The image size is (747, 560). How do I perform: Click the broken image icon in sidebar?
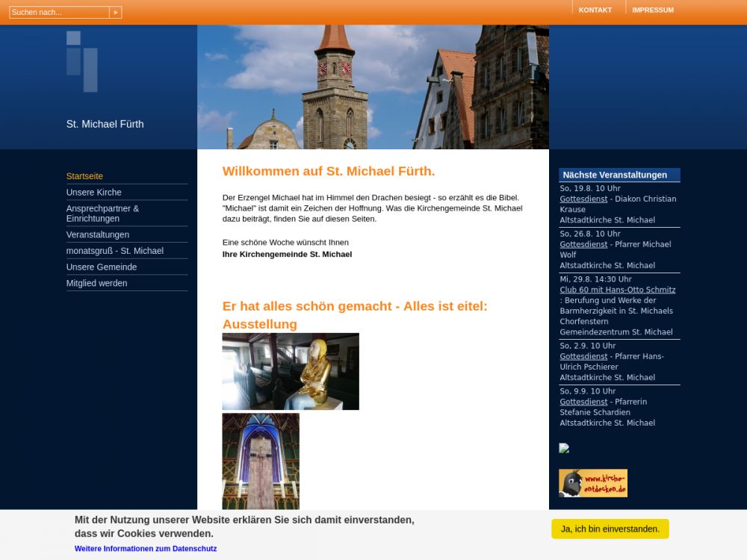pos(564,449)
